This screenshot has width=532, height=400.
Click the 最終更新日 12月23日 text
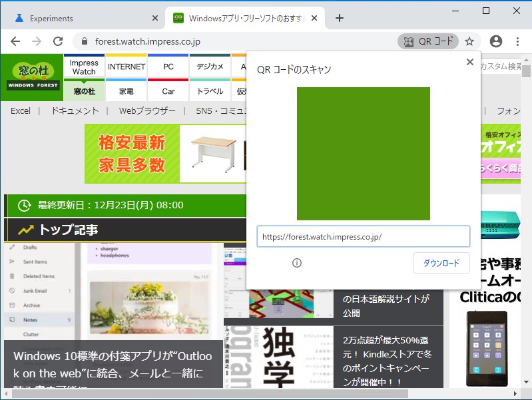[111, 205]
